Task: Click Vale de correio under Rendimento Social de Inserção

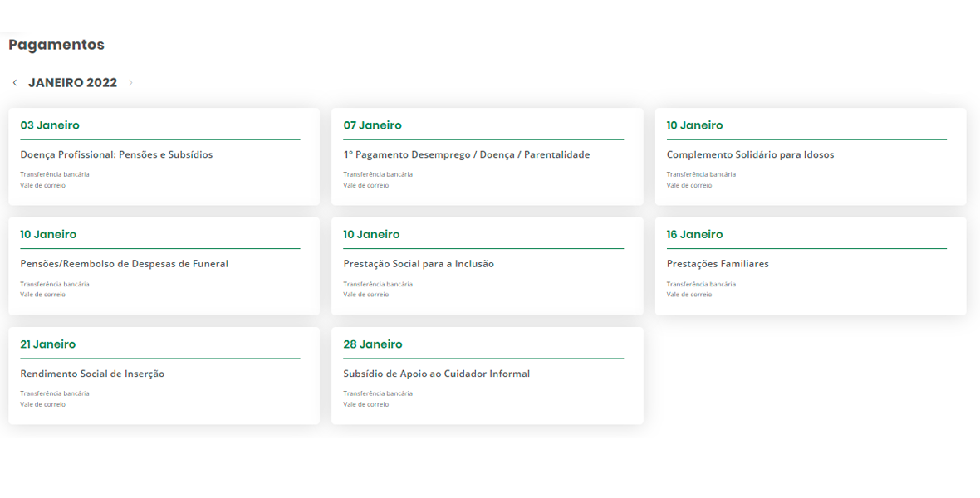Action: coord(42,404)
